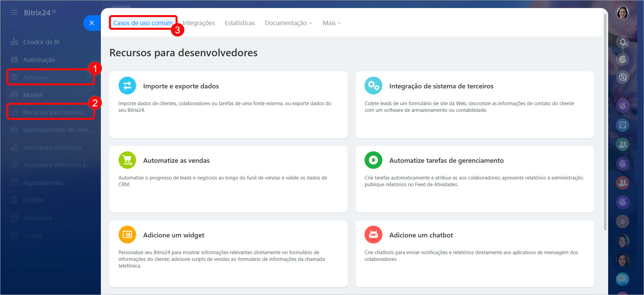The height and width of the screenshot is (295, 644).
Task: Open Assinatura eletrônica in sidebar
Action: point(52,147)
